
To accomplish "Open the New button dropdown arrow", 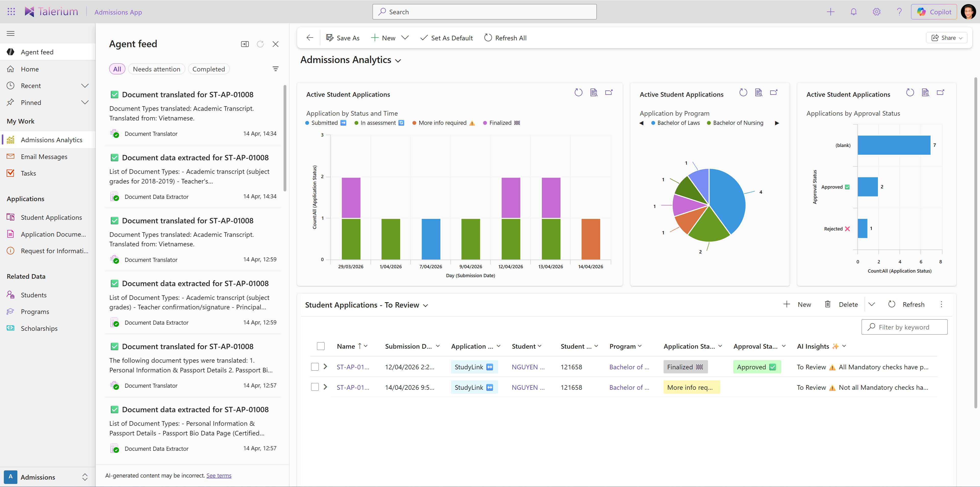I will 405,38.
